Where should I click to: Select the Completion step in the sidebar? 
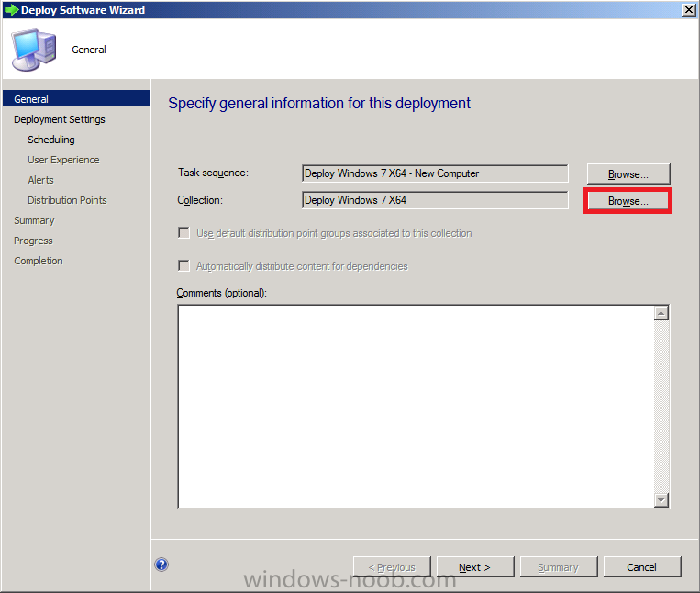click(x=39, y=261)
